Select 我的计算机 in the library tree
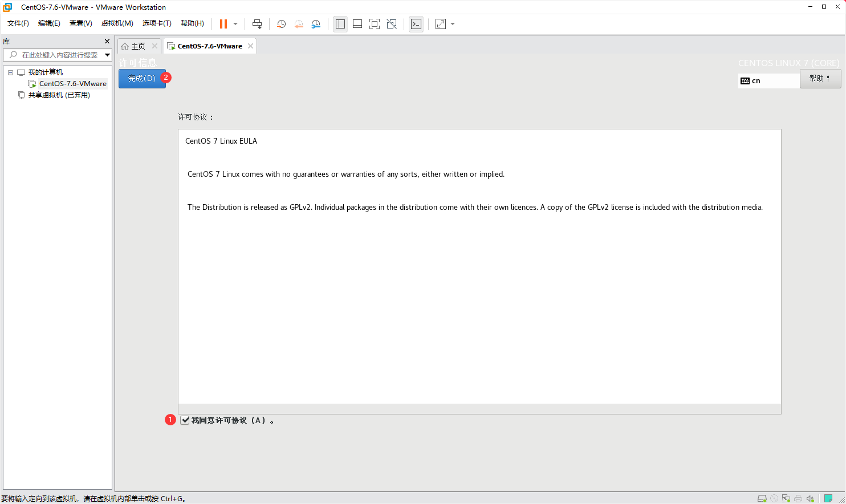The height and width of the screenshot is (504, 846). click(x=46, y=72)
